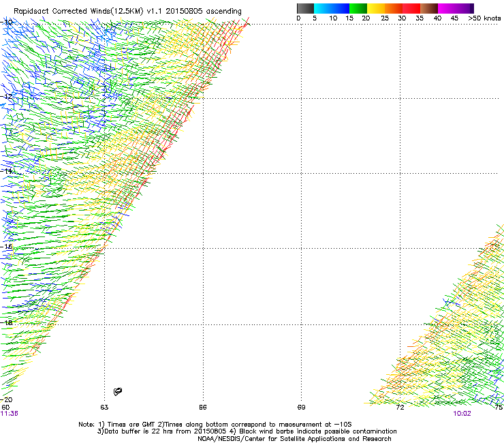Image resolution: width=504 pixels, height=443 pixels.
Task: Click the "20" legend scale label
Action: point(366,18)
